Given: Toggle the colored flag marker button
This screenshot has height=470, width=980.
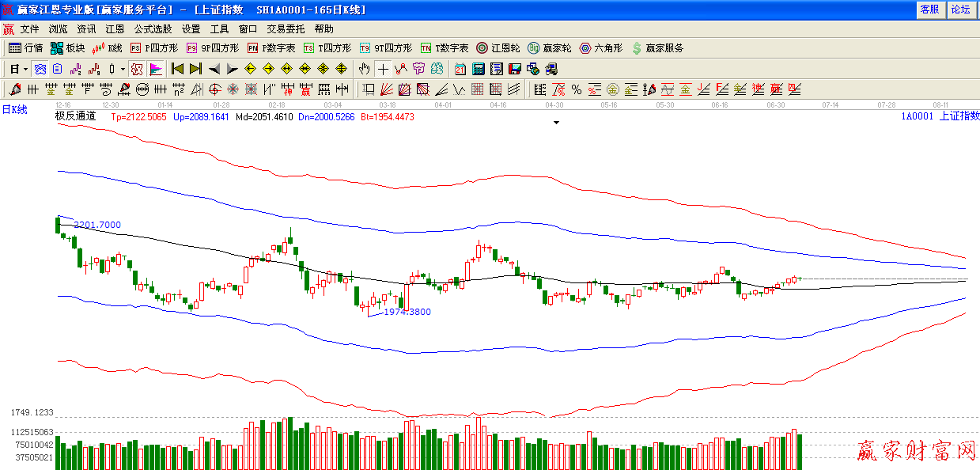Looking at the screenshot, I should tap(155, 69).
